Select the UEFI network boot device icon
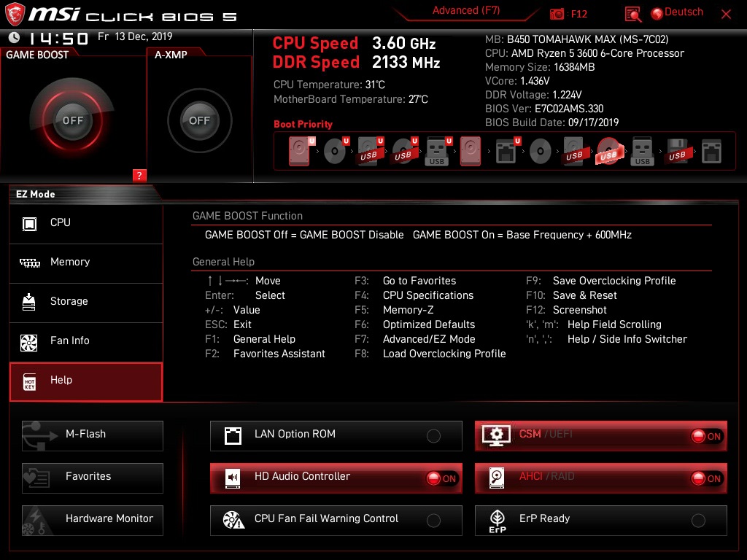Image resolution: width=747 pixels, height=560 pixels. click(507, 152)
